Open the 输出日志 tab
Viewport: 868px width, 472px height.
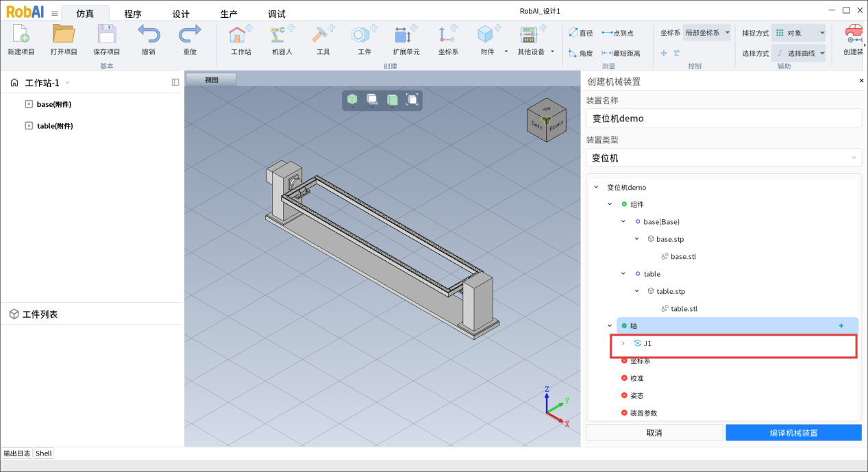pos(17,453)
